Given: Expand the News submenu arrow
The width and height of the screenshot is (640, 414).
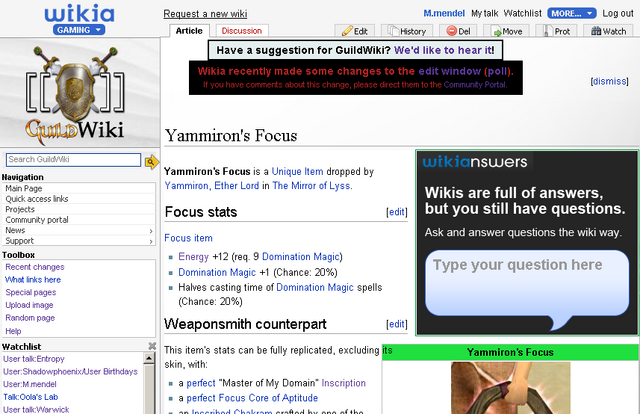Looking at the screenshot, I should [151, 231].
